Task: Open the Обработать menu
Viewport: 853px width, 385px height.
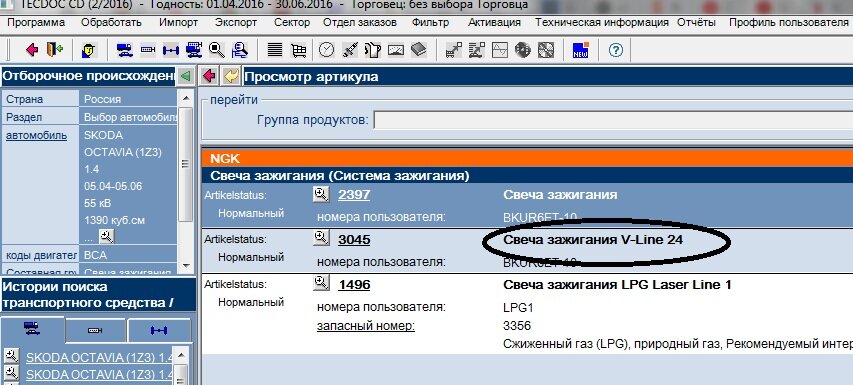Action: [111, 22]
